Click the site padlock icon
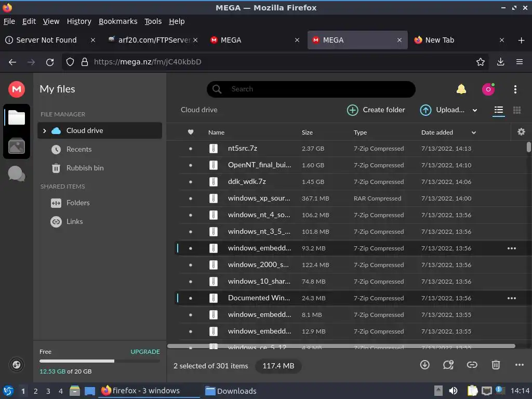The width and height of the screenshot is (532, 399). pyautogui.click(x=85, y=62)
